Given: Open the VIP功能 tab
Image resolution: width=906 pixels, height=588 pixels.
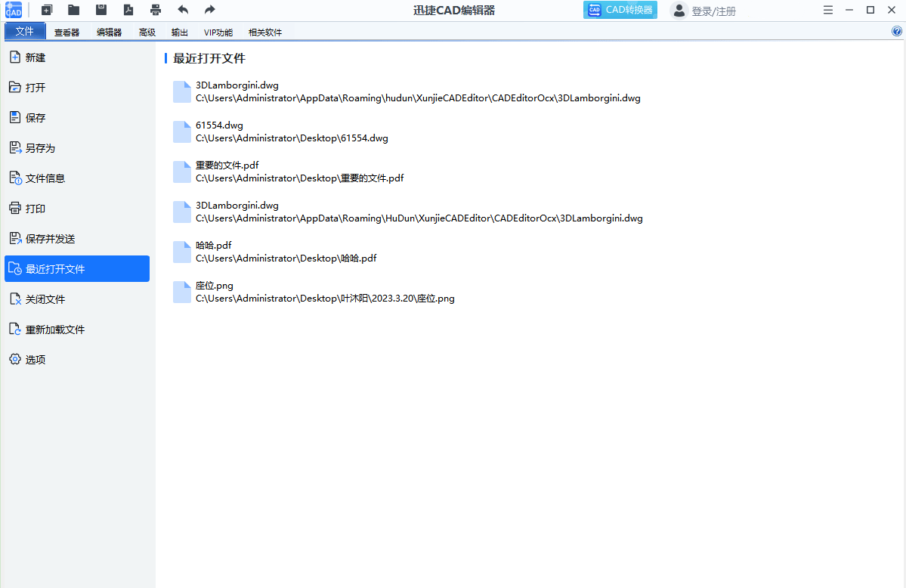Looking at the screenshot, I should (x=218, y=32).
